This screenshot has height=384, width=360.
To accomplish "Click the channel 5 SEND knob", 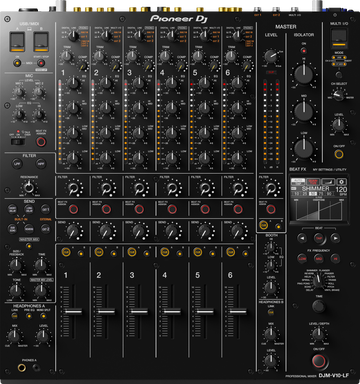I will (205, 230).
